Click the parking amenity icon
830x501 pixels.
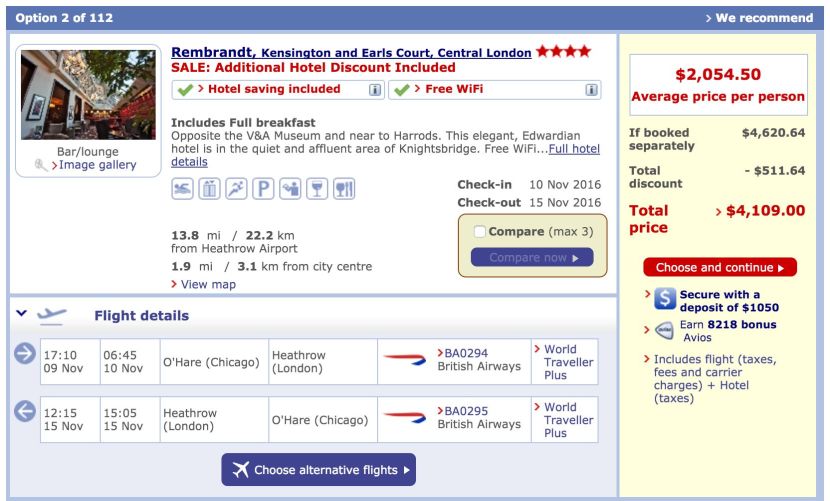click(263, 189)
